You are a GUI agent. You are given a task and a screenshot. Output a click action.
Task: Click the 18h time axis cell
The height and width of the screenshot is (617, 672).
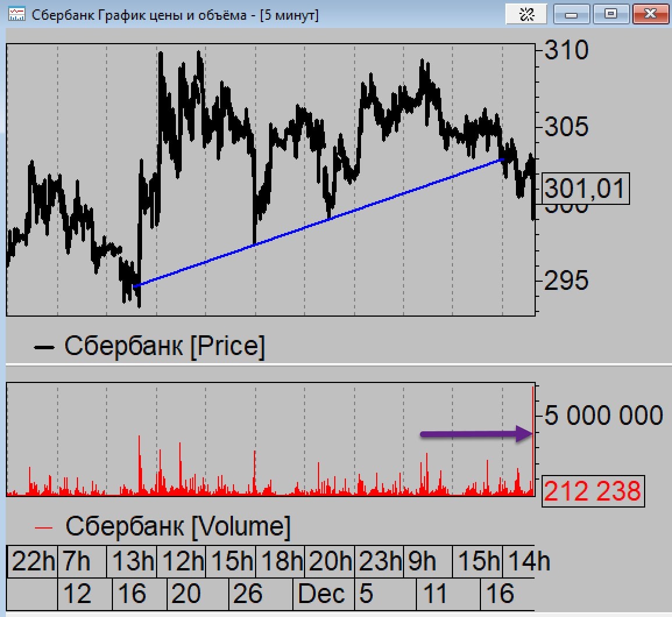[280, 561]
